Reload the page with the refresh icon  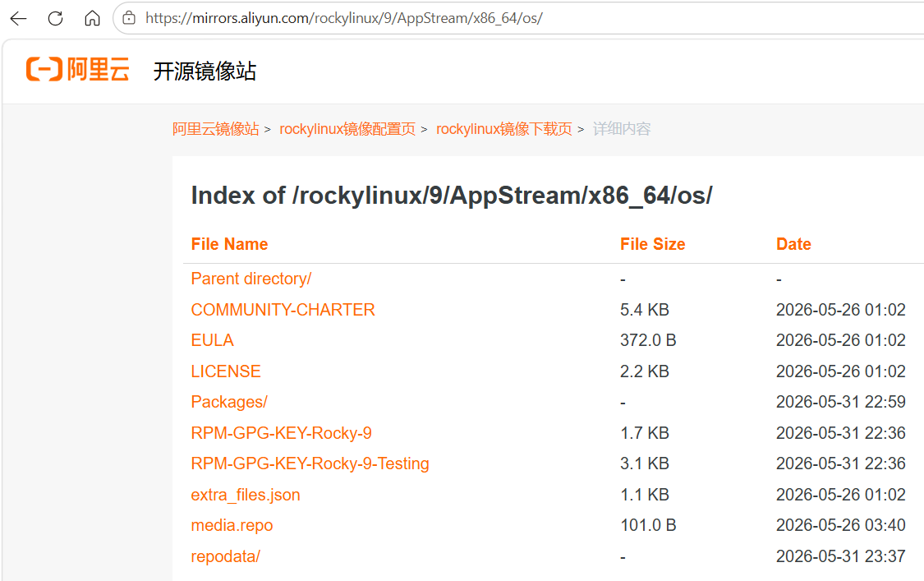55,18
